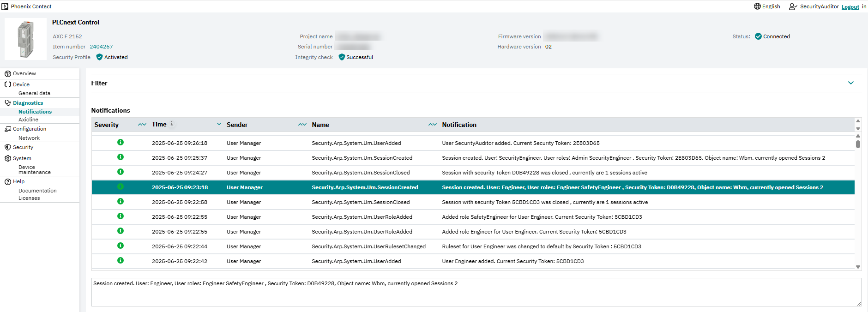Sort by Name using its header chevron

tap(433, 125)
